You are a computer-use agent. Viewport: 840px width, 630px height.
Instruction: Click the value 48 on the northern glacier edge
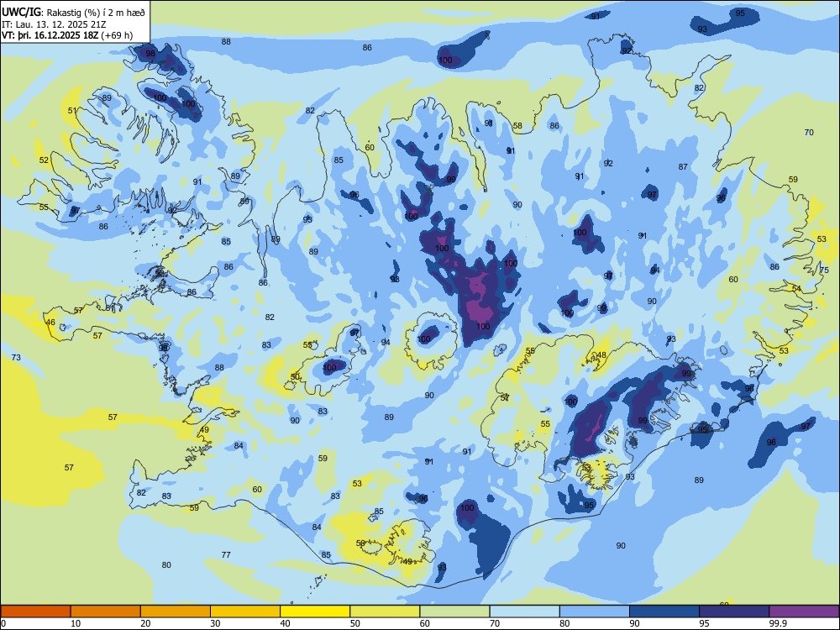[601, 355]
